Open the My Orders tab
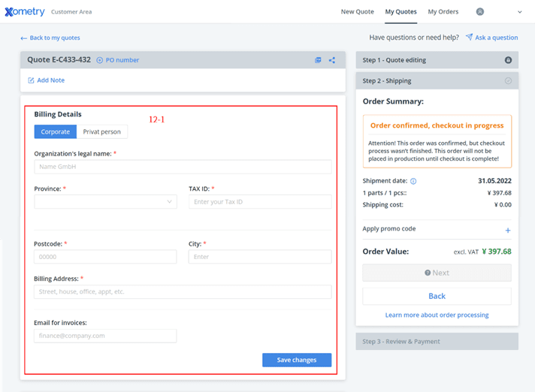This screenshot has height=392, width=535. [443, 12]
